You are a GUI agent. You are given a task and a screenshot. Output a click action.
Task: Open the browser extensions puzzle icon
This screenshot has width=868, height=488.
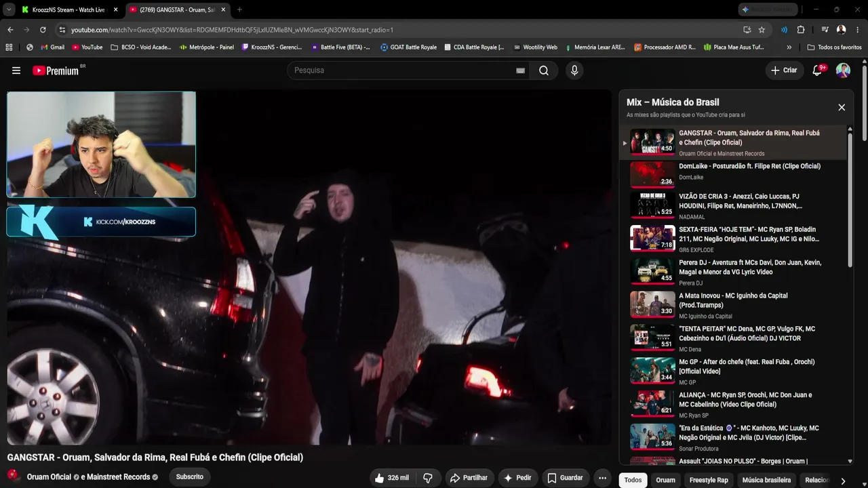(801, 30)
